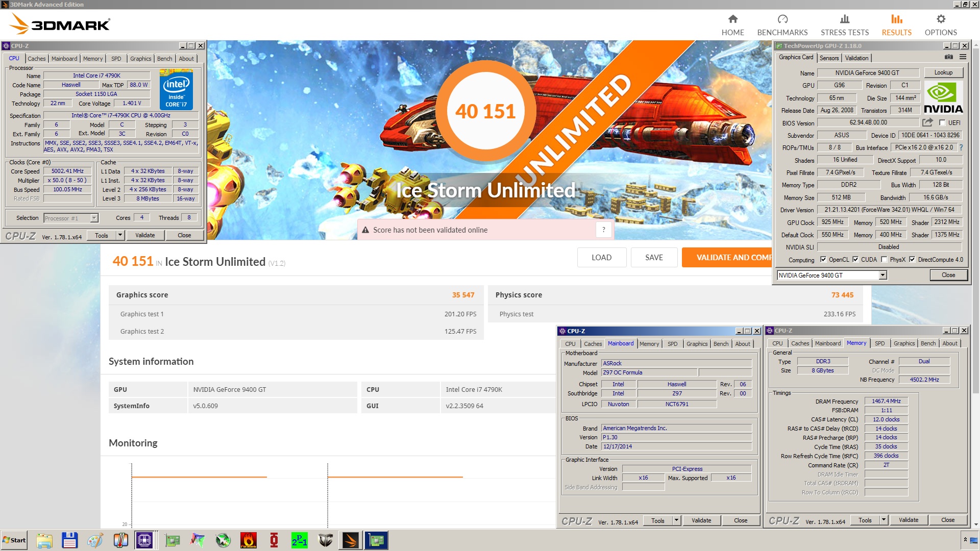Open red Phi symbol app on taskbar

274,540
